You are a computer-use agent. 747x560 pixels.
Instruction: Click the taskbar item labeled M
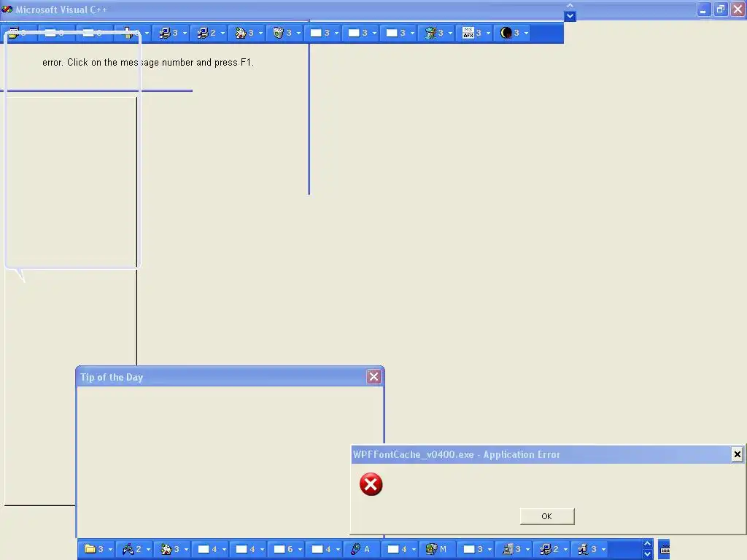tap(436, 549)
